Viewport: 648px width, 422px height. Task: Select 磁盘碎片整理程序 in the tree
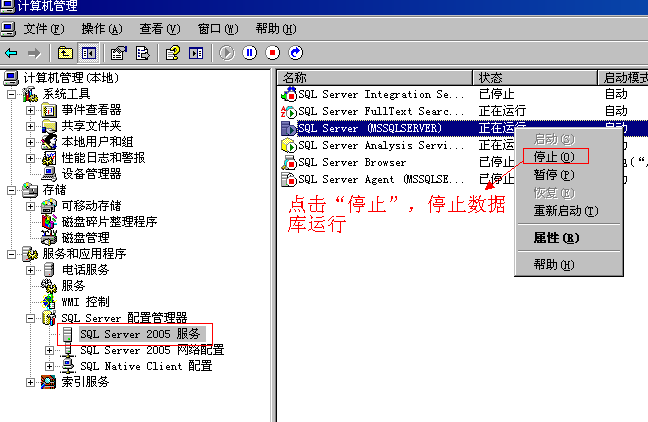(x=110, y=222)
